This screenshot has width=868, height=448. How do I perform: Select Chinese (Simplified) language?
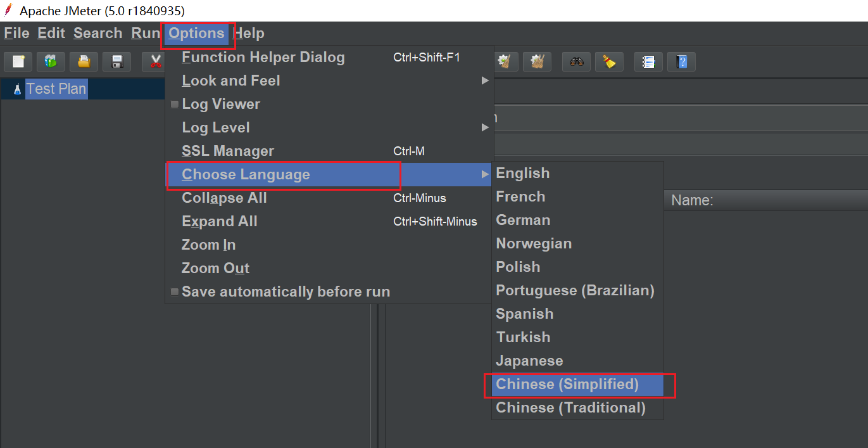coord(577,384)
